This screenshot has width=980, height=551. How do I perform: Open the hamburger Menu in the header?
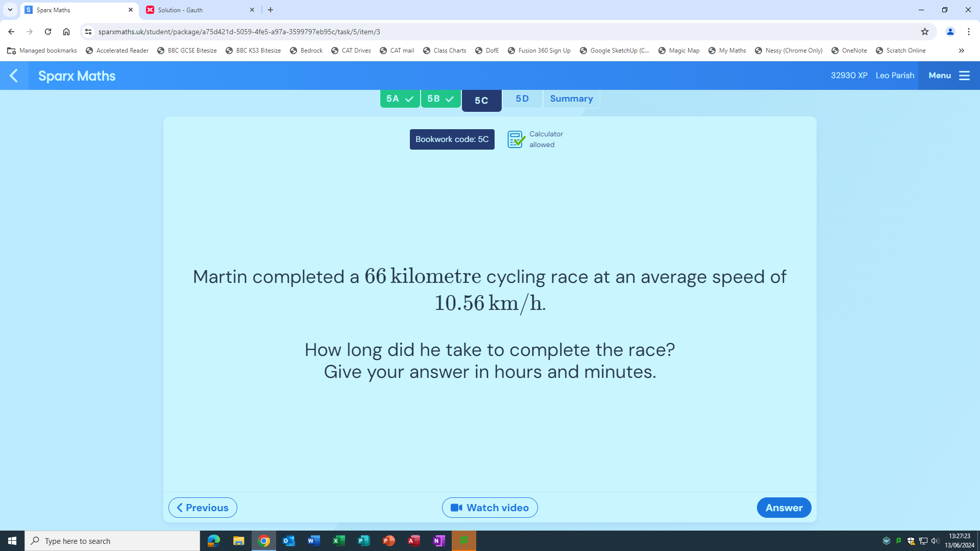[948, 76]
